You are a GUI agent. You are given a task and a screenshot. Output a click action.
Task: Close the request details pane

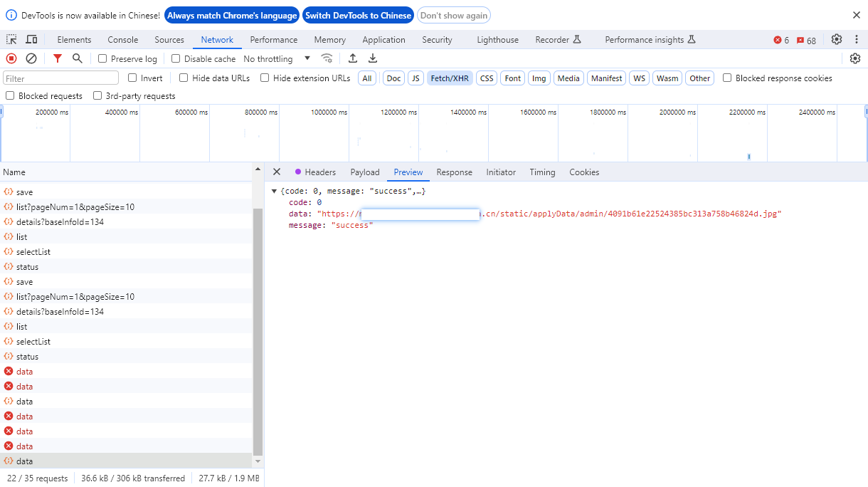pos(277,172)
